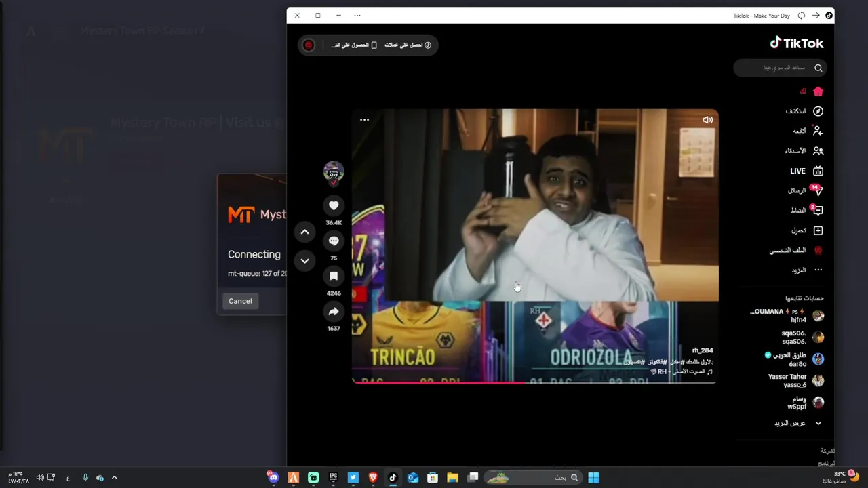Click the Get Coins (احصل على عملات) button
The width and height of the screenshot is (868, 488).
click(x=408, y=45)
